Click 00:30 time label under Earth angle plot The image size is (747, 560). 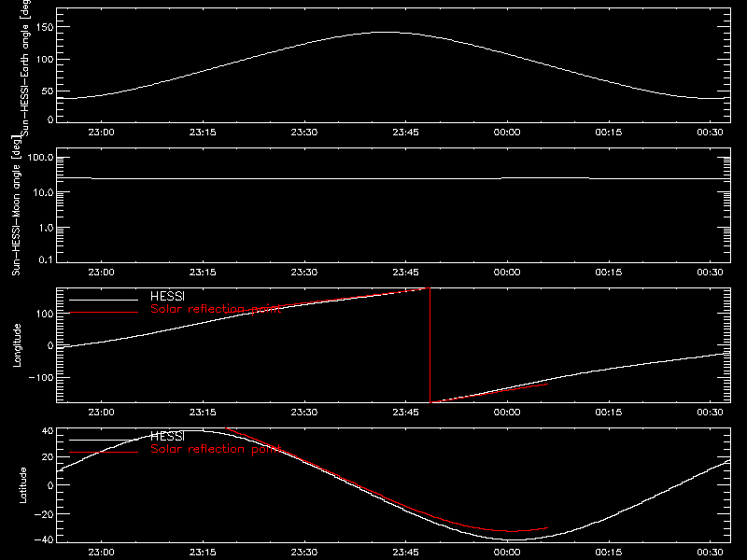point(710,133)
